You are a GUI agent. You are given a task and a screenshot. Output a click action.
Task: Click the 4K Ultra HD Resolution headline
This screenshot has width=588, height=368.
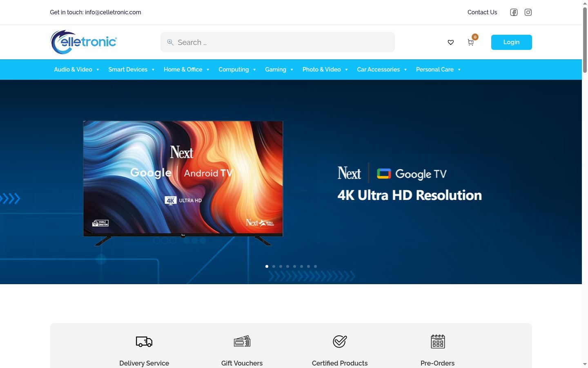coord(410,195)
